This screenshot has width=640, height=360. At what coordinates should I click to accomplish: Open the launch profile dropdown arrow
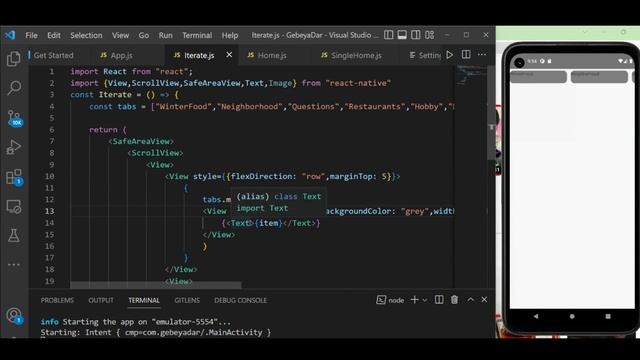tap(425, 300)
